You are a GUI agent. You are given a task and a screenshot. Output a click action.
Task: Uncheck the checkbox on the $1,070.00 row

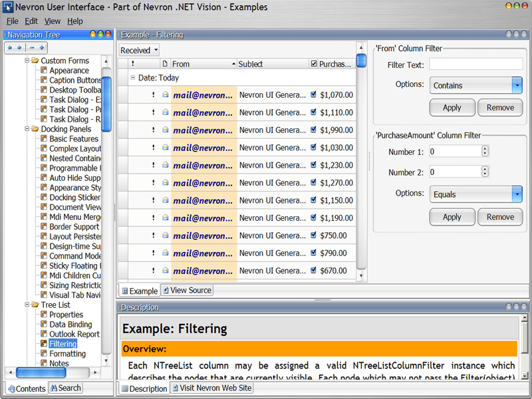(x=313, y=94)
